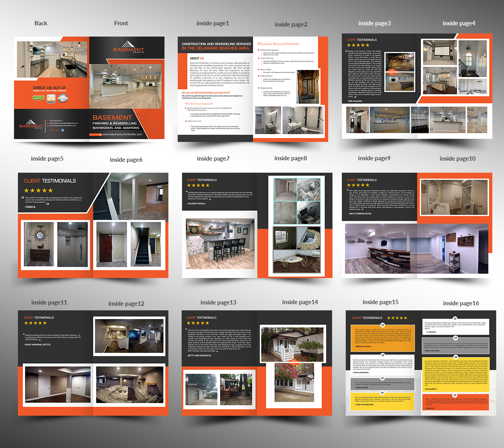Select the kitchen photo on the front cover

point(125,86)
